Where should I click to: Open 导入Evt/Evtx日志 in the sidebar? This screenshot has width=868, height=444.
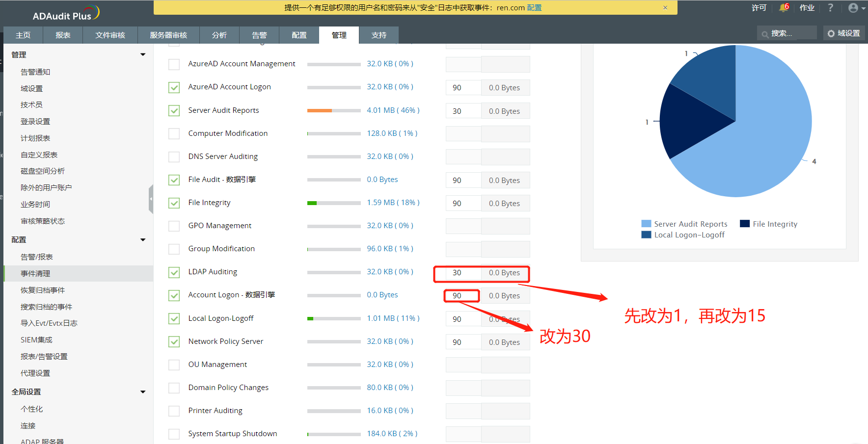click(x=49, y=323)
